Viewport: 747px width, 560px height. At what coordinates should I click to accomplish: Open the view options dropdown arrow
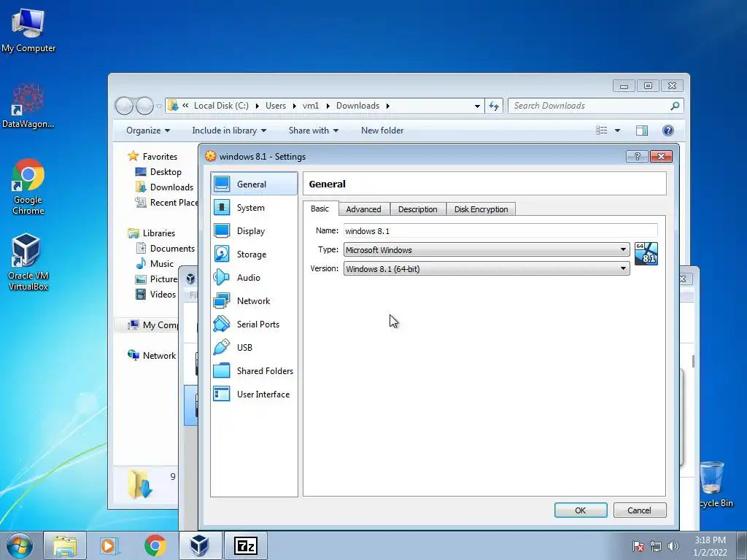tap(617, 131)
